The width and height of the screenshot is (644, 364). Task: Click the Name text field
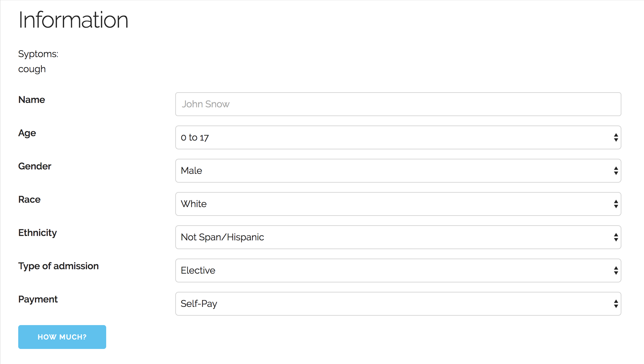click(398, 104)
